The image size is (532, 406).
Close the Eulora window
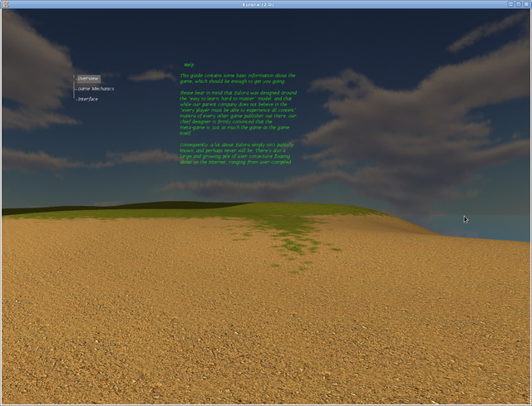click(526, 4)
